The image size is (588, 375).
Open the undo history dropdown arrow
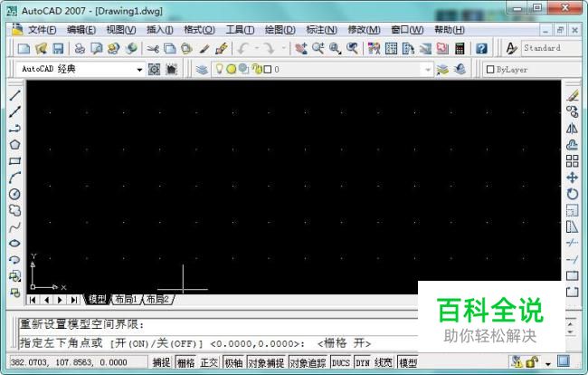257,48
